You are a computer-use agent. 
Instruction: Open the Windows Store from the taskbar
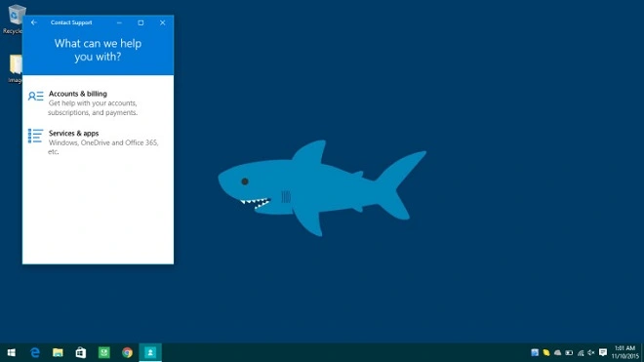point(81,352)
